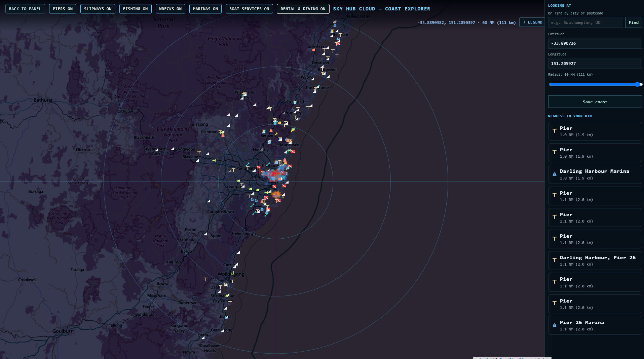Viewport: 644px width, 359px height.
Task: Click into the Longitude input field
Action: click(x=595, y=64)
